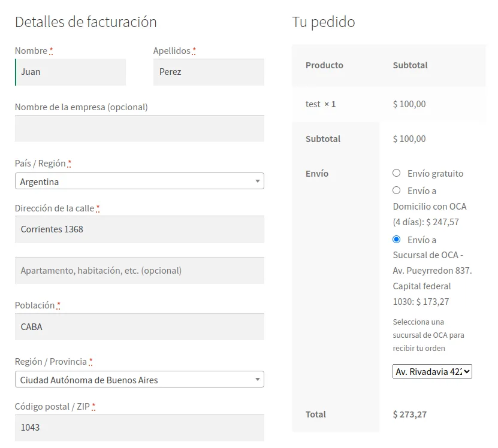Click the optional company name field
Image resolution: width=498 pixels, height=448 pixels.
point(139,128)
